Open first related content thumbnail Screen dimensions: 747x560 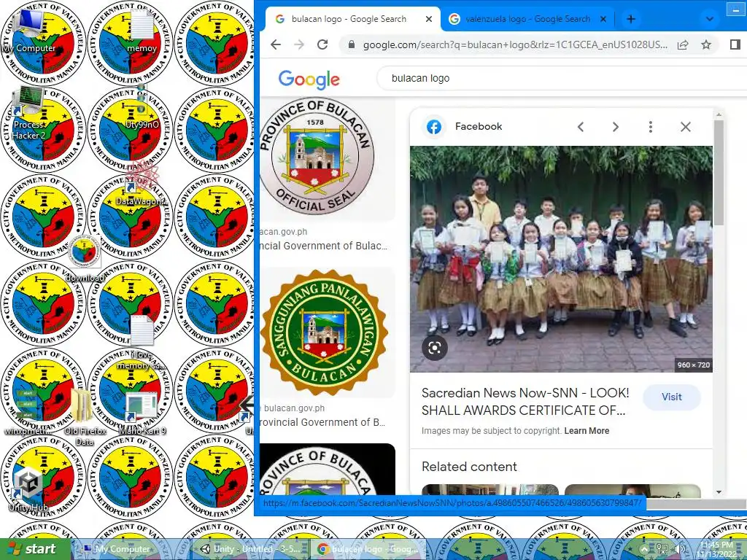(490, 491)
